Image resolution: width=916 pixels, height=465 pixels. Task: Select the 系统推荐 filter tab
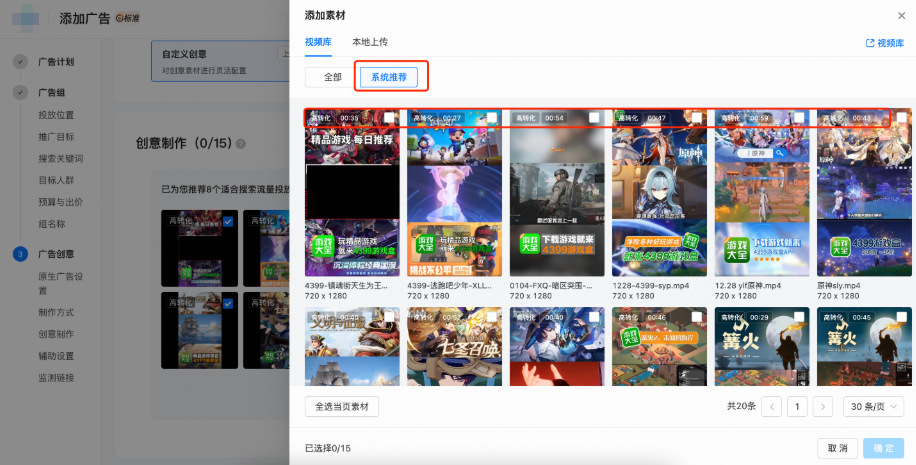[388, 77]
